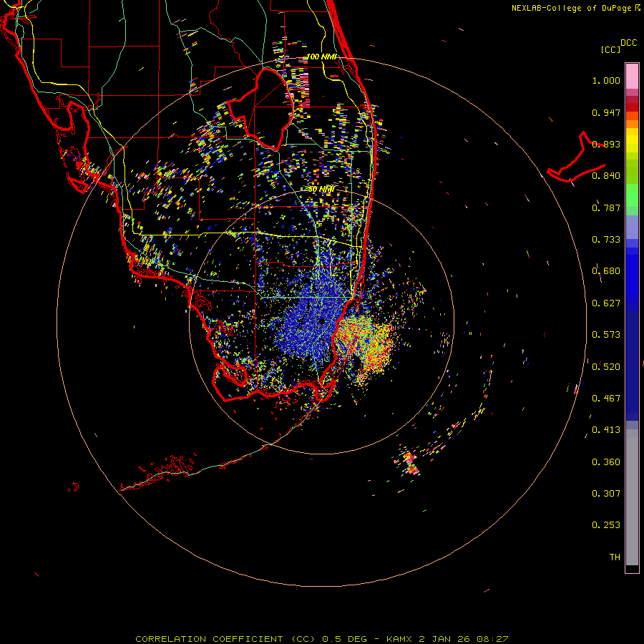This screenshot has width=644, height=644.
Task: Select the 0.520 scale value
Action: (x=606, y=367)
